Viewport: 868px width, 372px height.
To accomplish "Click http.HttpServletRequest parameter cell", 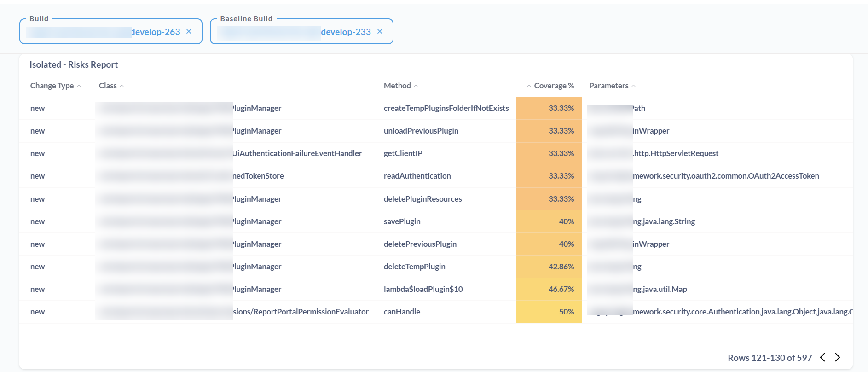I will (675, 153).
